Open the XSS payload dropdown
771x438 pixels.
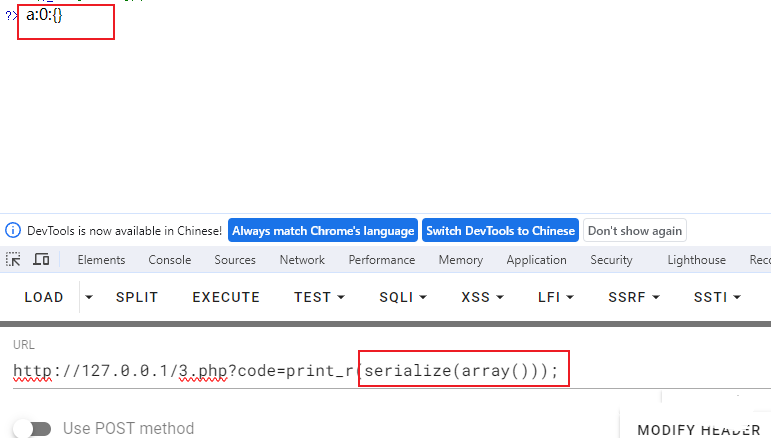482,297
